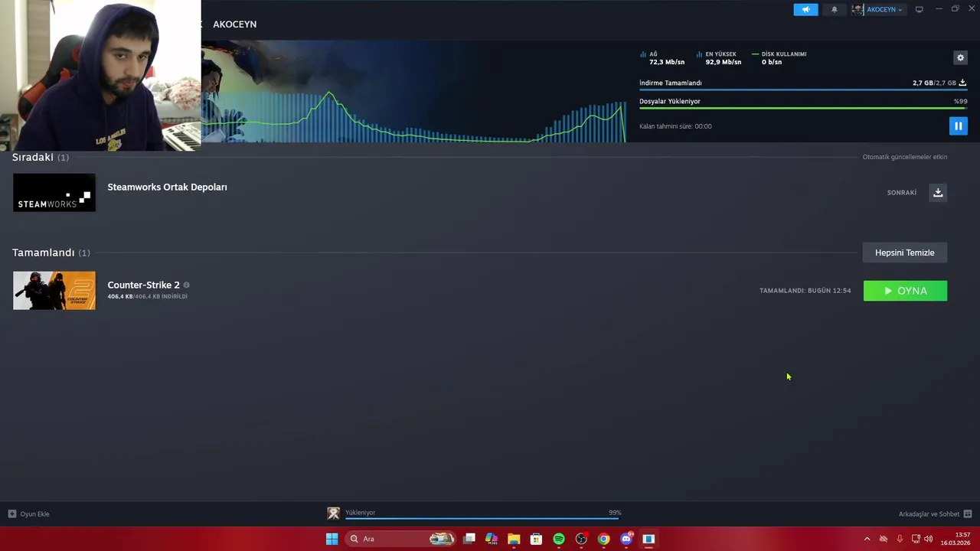Click the bottom Yükleniyor progress bar
Screen dimensions: 980x551
click(482, 519)
